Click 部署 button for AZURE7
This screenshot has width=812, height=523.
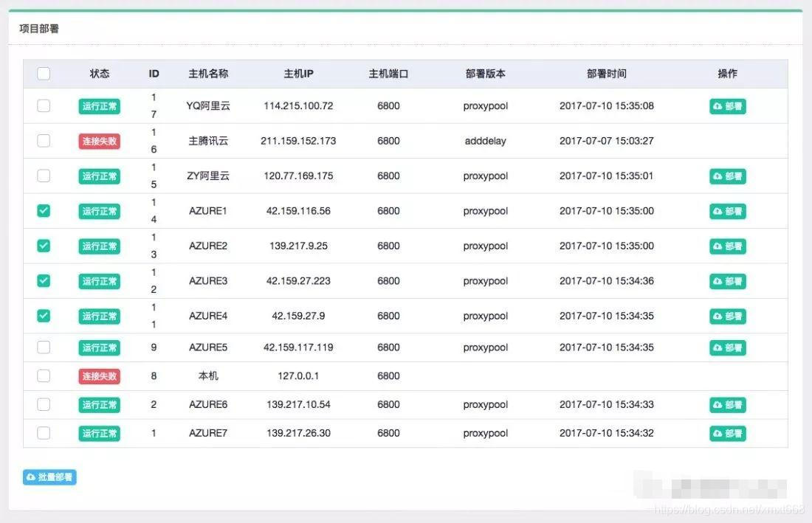[728, 433]
